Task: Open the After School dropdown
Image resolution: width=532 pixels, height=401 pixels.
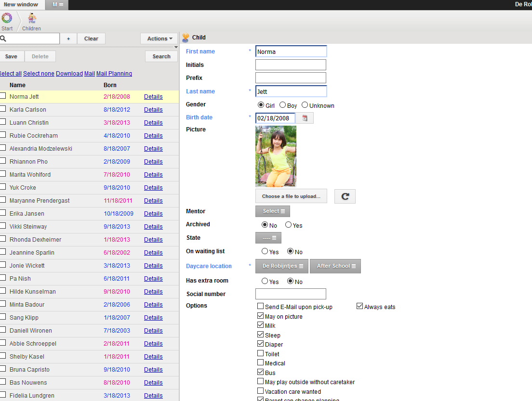Action: click(x=335, y=266)
